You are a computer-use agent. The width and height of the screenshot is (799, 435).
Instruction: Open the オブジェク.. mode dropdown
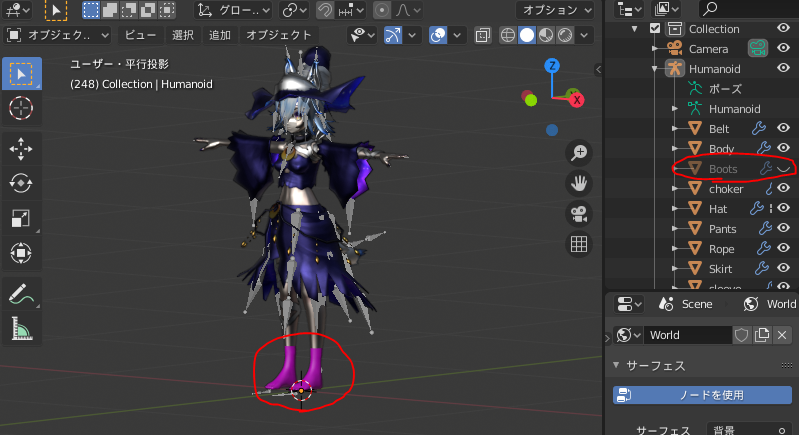coord(58,35)
